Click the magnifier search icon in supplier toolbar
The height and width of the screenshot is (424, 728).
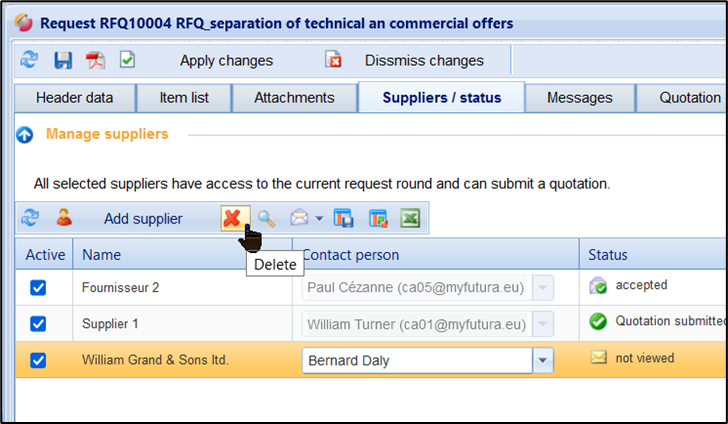(x=266, y=218)
